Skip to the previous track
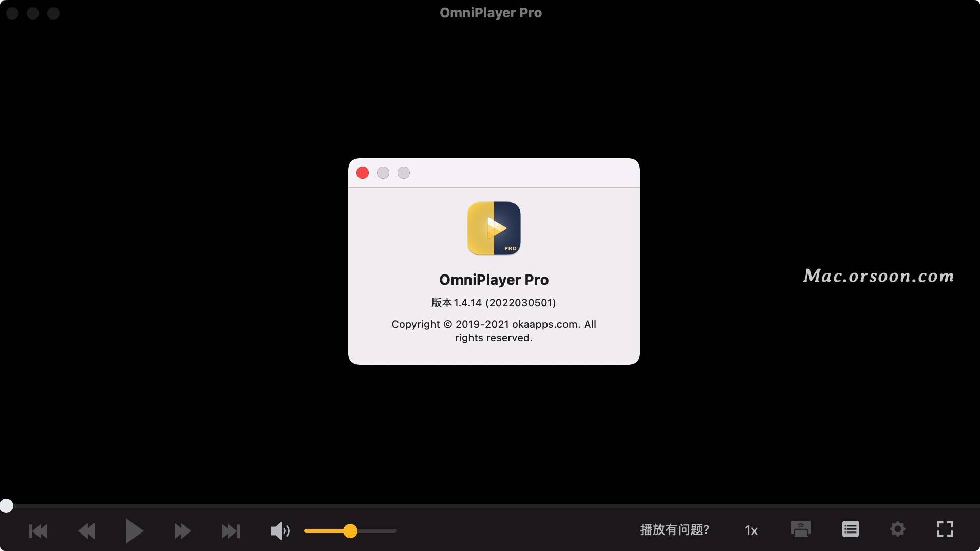 tap(38, 530)
